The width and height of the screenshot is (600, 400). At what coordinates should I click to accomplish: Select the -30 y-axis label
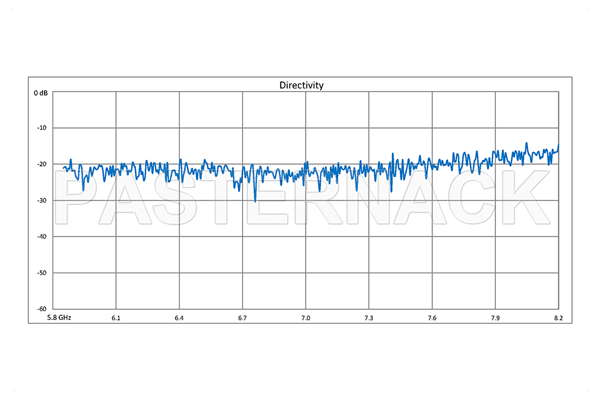coord(42,201)
